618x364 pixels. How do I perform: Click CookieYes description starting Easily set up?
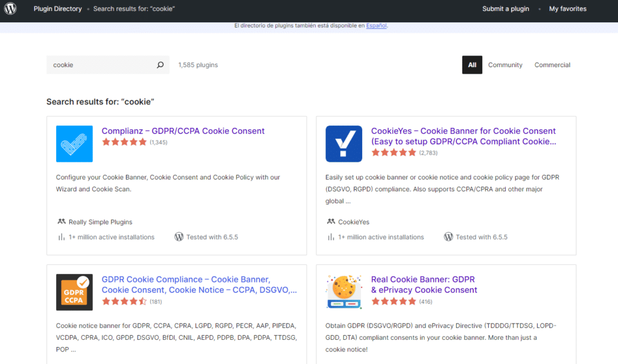[442, 190]
